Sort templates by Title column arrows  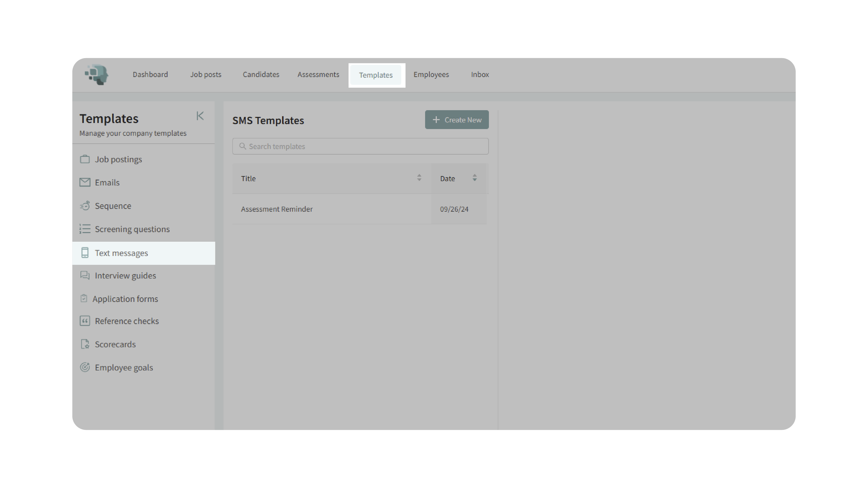click(x=419, y=178)
